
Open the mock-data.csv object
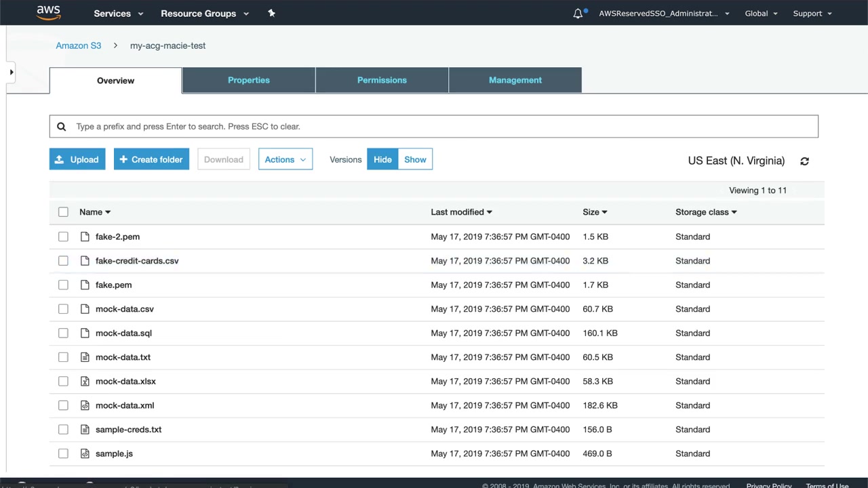125,309
